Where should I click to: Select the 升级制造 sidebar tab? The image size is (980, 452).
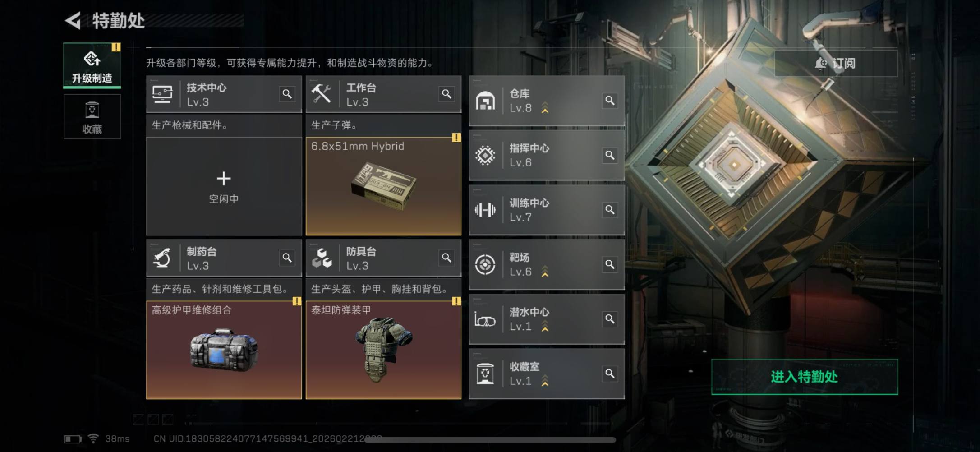[x=92, y=65]
